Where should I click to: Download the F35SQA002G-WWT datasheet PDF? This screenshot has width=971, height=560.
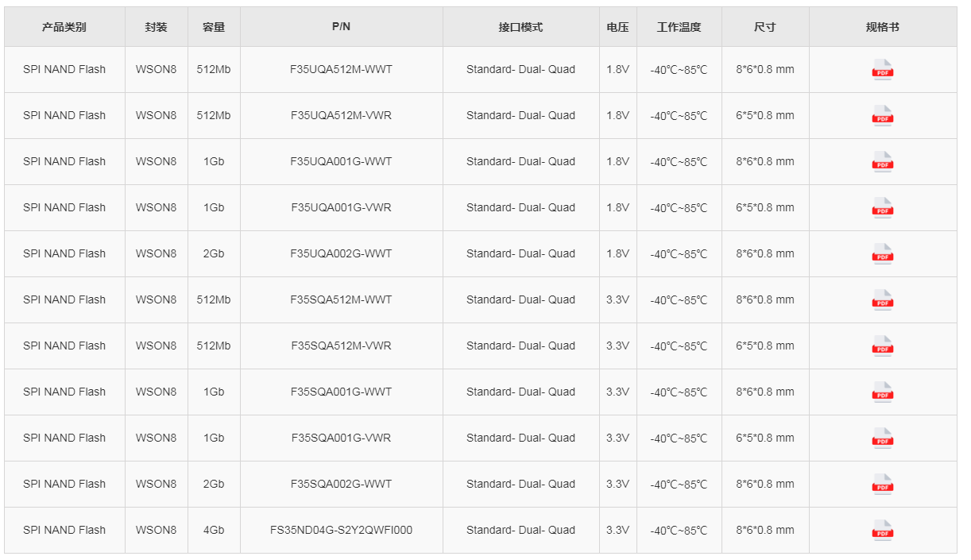883,485
